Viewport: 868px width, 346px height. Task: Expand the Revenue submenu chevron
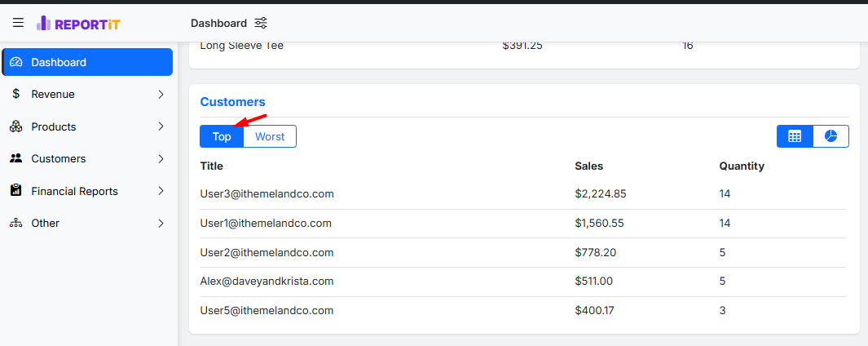161,95
